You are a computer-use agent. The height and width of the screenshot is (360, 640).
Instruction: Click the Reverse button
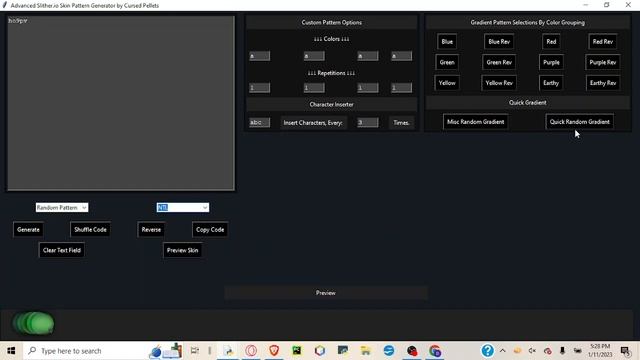pyautogui.click(x=151, y=229)
